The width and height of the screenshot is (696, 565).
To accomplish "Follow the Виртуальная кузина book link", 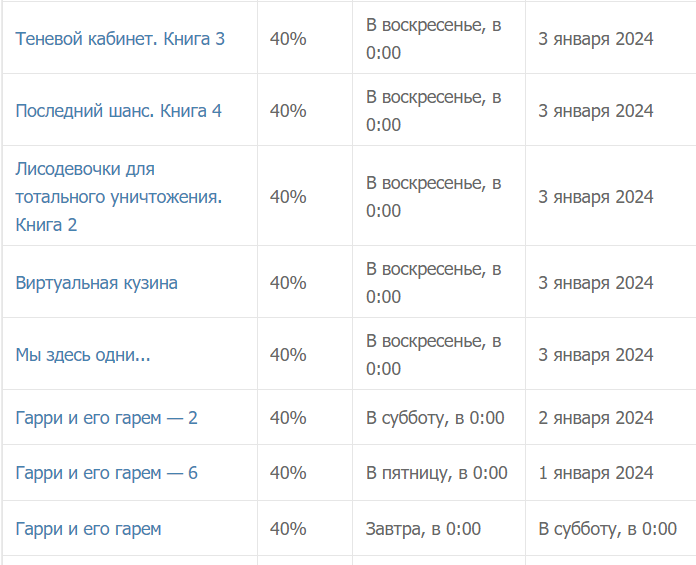I will point(96,283).
